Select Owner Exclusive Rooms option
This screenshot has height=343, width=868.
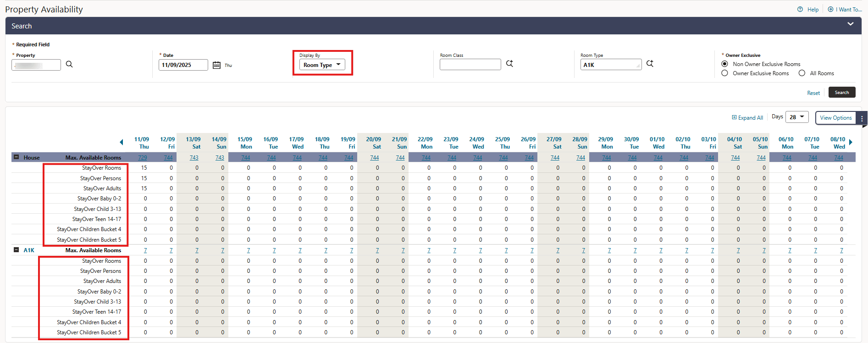pos(724,73)
